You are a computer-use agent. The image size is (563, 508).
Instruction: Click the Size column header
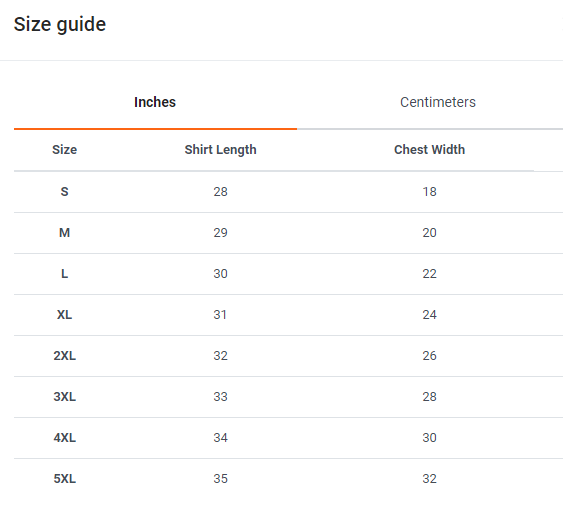click(64, 150)
